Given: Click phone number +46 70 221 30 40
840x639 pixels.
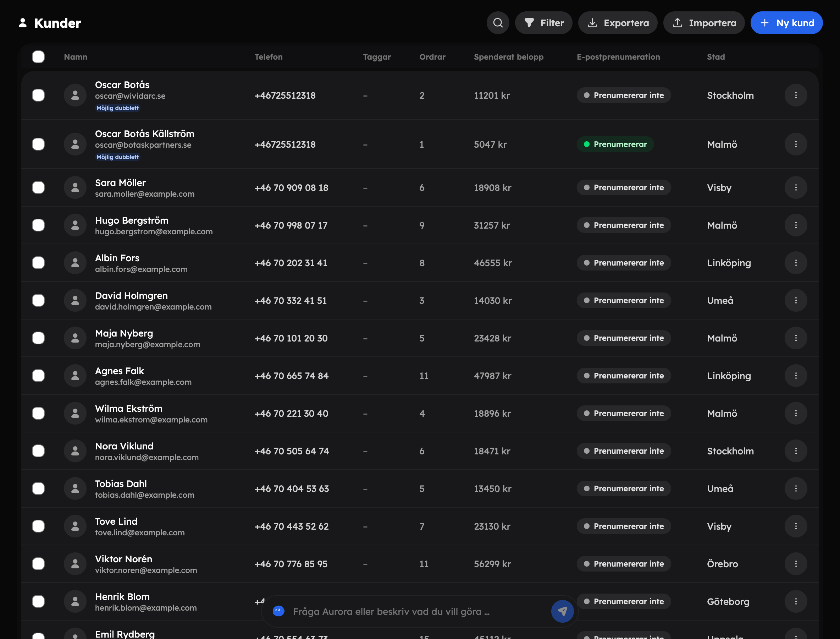Looking at the screenshot, I should tap(292, 414).
